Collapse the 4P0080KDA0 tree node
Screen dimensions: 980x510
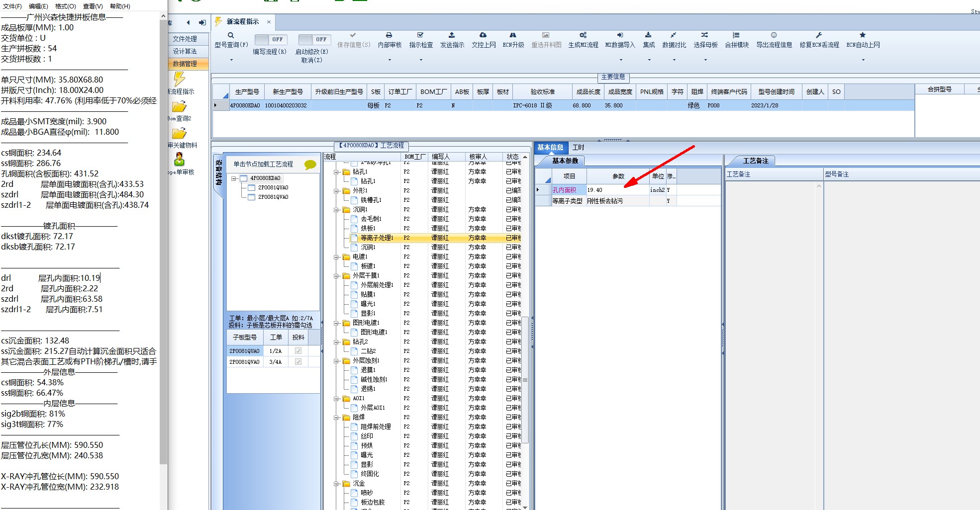coord(234,178)
